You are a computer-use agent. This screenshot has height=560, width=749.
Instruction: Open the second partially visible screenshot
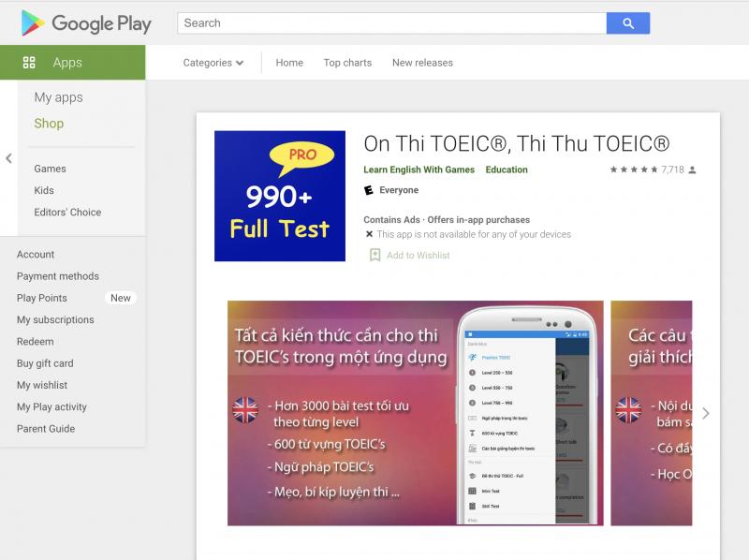click(652, 413)
